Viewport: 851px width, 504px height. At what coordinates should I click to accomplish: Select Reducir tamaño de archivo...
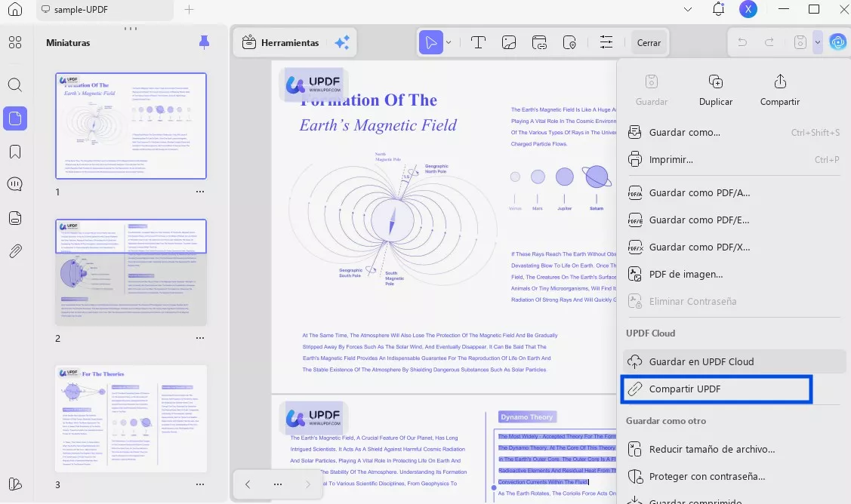tap(734, 449)
